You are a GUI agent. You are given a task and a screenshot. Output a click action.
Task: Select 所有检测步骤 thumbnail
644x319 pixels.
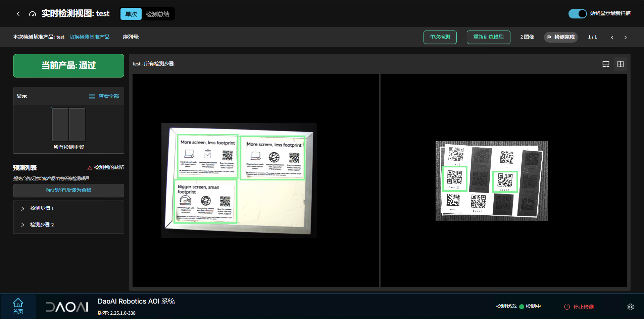(68, 125)
